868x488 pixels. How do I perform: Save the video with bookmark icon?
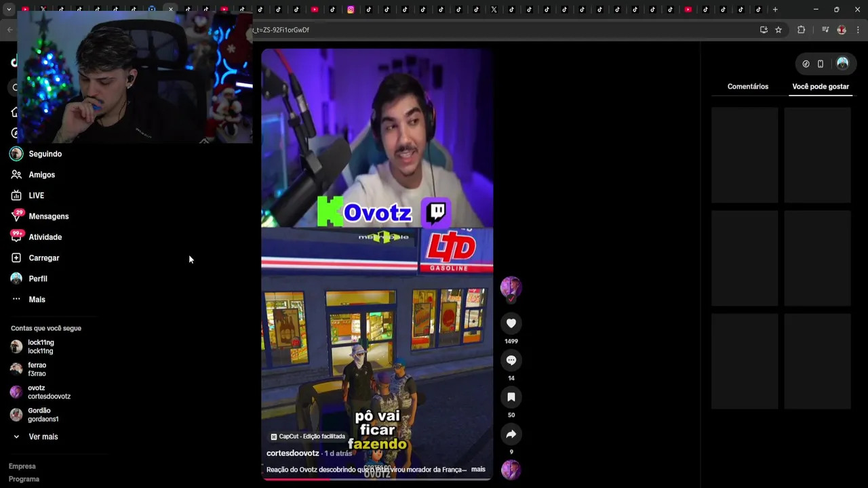pos(511,396)
